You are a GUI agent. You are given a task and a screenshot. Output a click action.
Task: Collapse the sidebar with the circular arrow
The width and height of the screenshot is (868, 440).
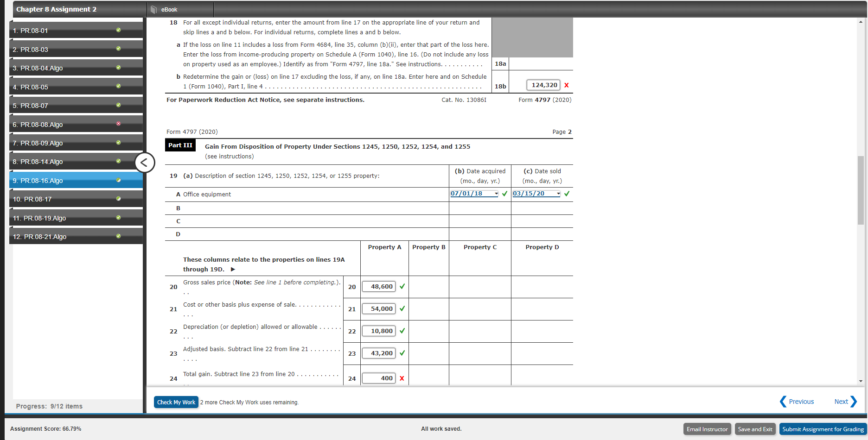(145, 163)
